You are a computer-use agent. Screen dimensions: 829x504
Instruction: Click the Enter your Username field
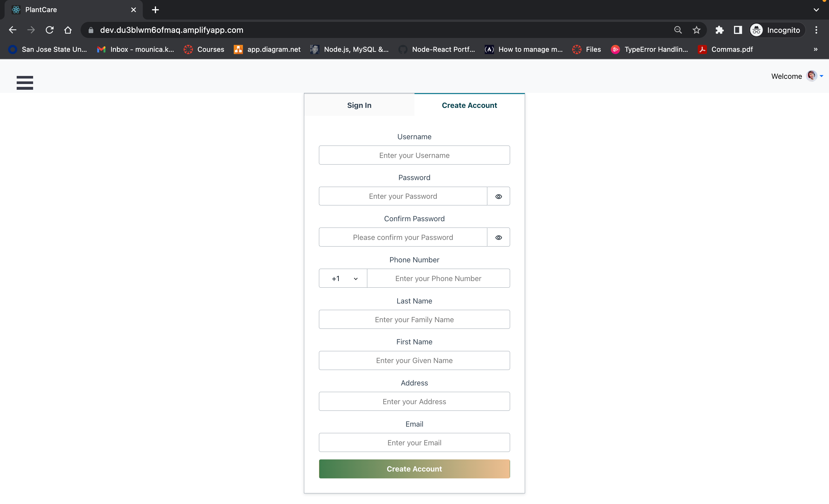(x=414, y=155)
